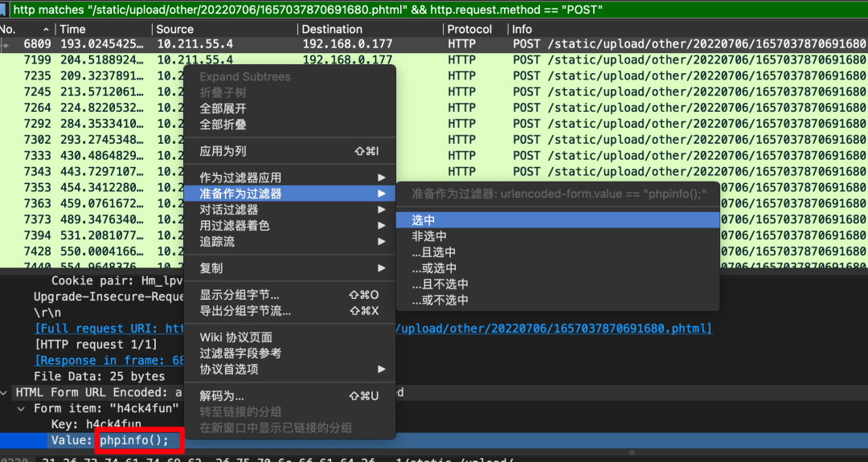Open 作为过滤器应用 submenu
Image resolution: width=868 pixels, height=462 pixels.
[290, 178]
